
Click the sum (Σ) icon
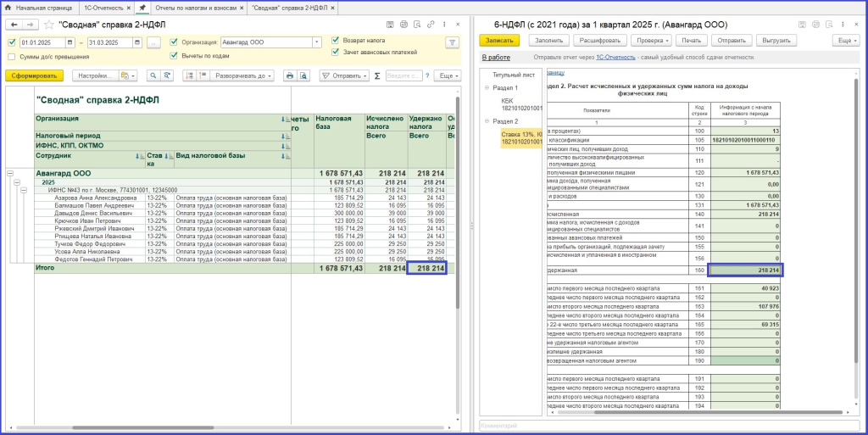(376, 75)
